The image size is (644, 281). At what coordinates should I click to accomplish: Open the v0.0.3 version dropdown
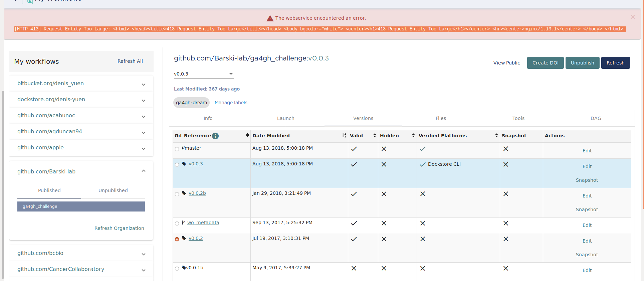click(204, 74)
